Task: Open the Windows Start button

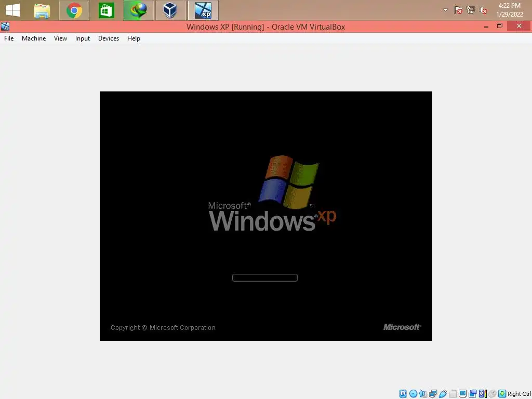Action: click(x=13, y=10)
